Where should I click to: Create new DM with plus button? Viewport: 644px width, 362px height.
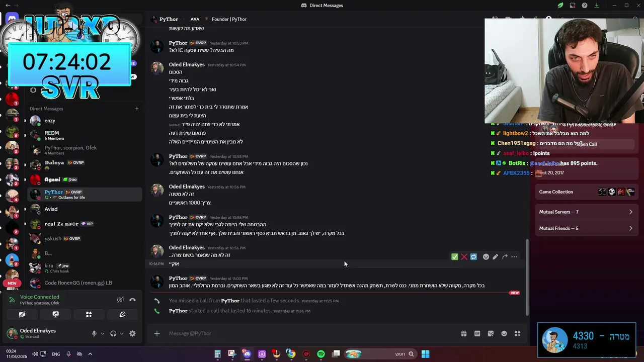pyautogui.click(x=136, y=109)
